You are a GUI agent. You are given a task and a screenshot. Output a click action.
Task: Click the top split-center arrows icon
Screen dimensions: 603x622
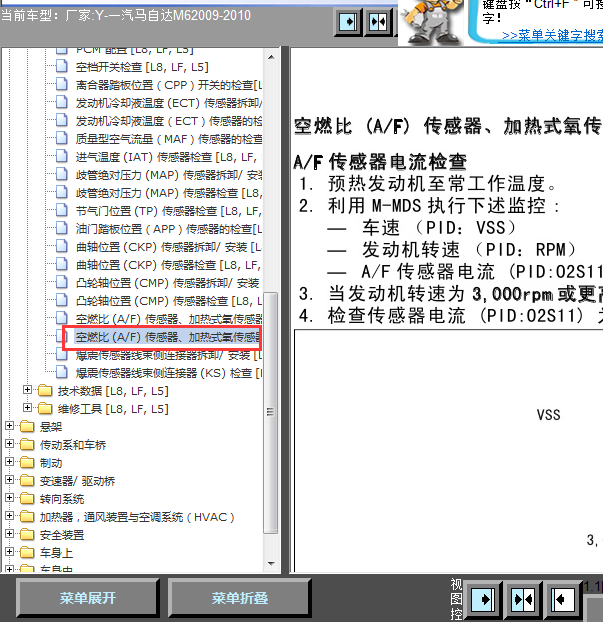pyautogui.click(x=378, y=22)
